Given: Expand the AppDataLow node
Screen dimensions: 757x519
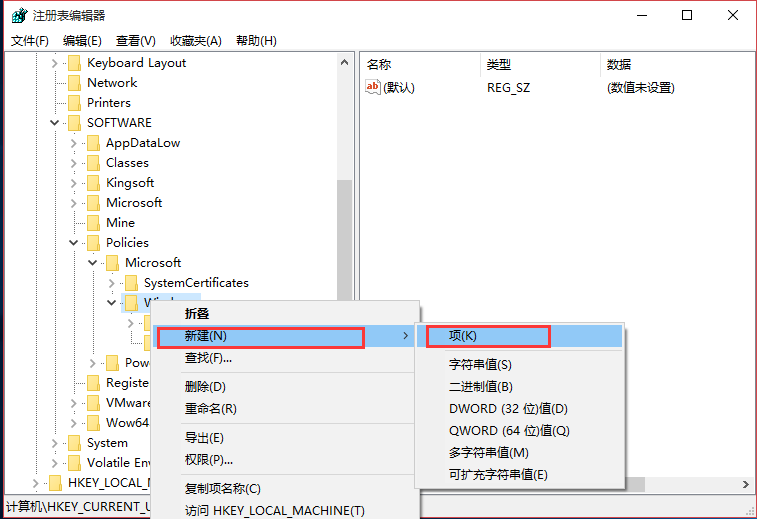Looking at the screenshot, I should [73, 143].
